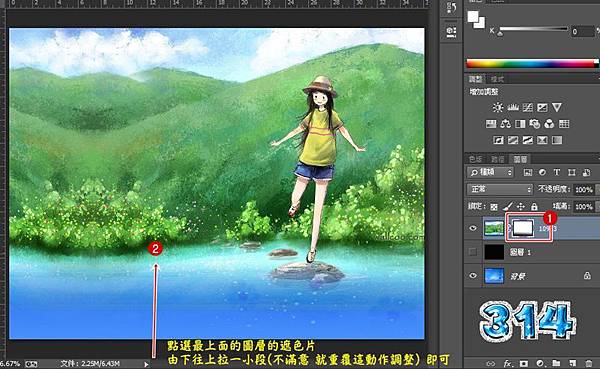Open the fx layer style menu
The height and width of the screenshot is (369, 600).
tap(507, 363)
